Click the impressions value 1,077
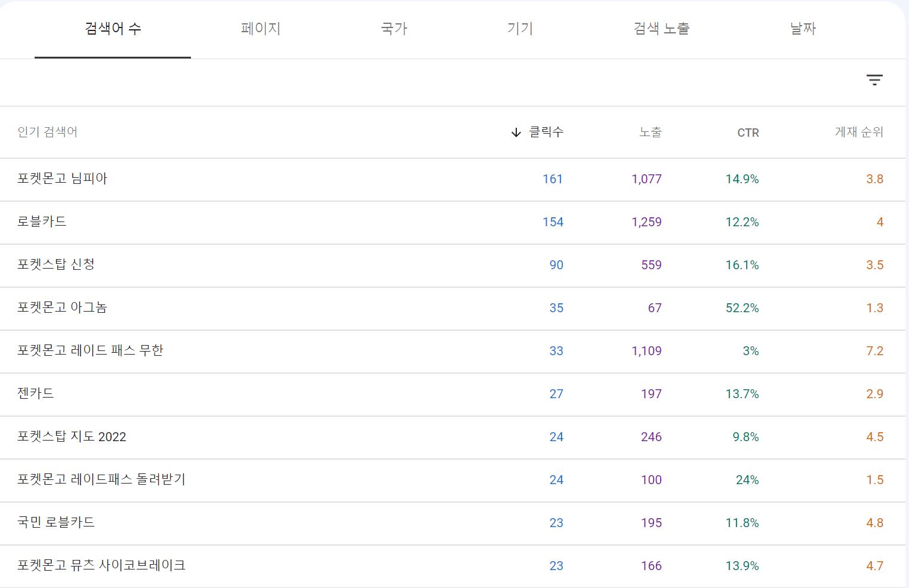This screenshot has width=909, height=588. click(x=647, y=179)
